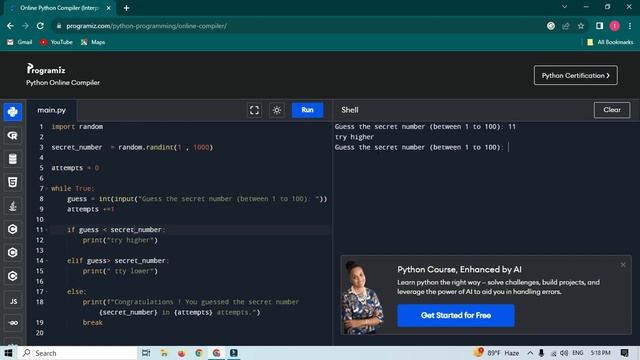The height and width of the screenshot is (360, 640).
Task: Close the Python Course ad banner
Action: click(623, 265)
